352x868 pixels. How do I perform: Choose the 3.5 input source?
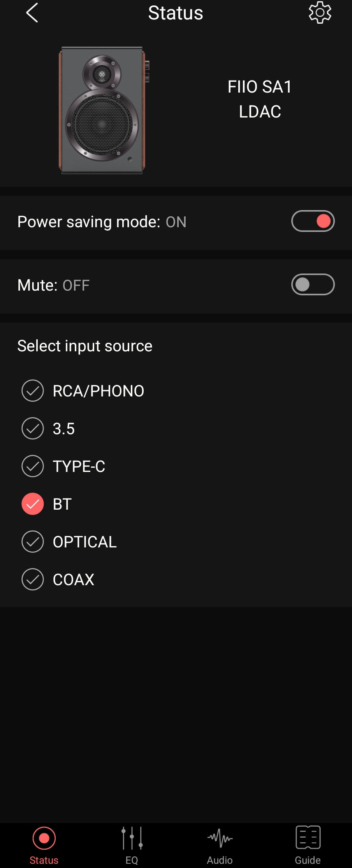[x=33, y=428]
